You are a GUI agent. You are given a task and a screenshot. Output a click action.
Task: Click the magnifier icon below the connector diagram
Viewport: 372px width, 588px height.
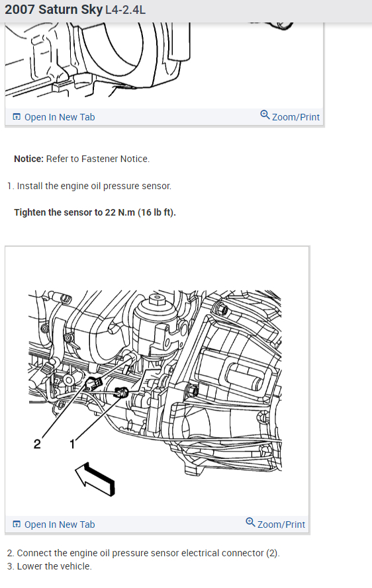[250, 522]
